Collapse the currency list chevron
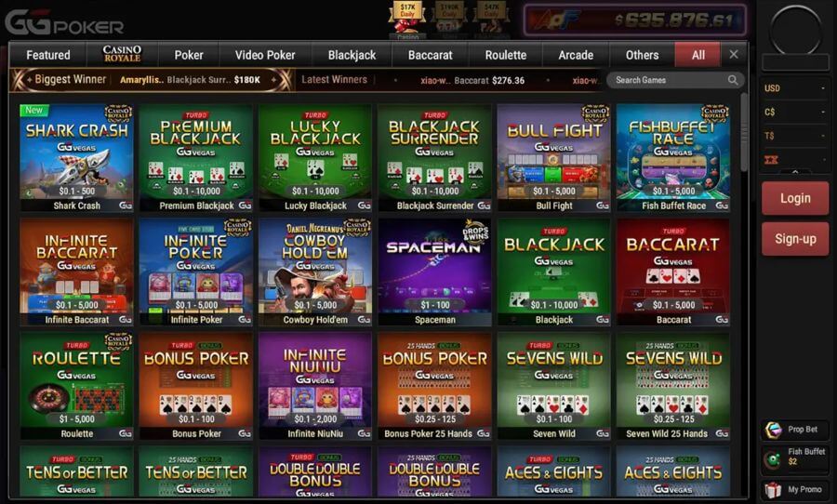The width and height of the screenshot is (837, 504). click(795, 171)
